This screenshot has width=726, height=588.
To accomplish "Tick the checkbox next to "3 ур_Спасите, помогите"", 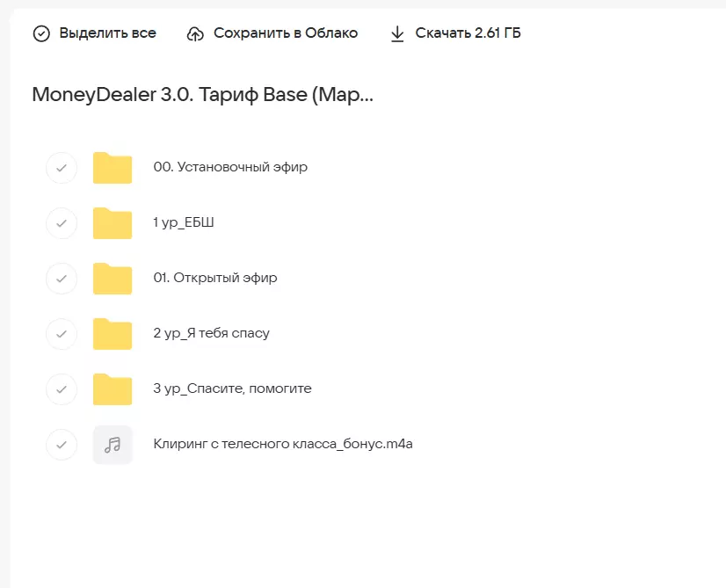I will (x=61, y=388).
